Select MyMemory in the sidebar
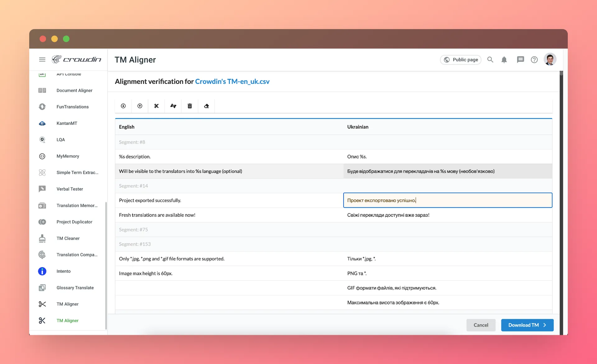 coord(68,156)
